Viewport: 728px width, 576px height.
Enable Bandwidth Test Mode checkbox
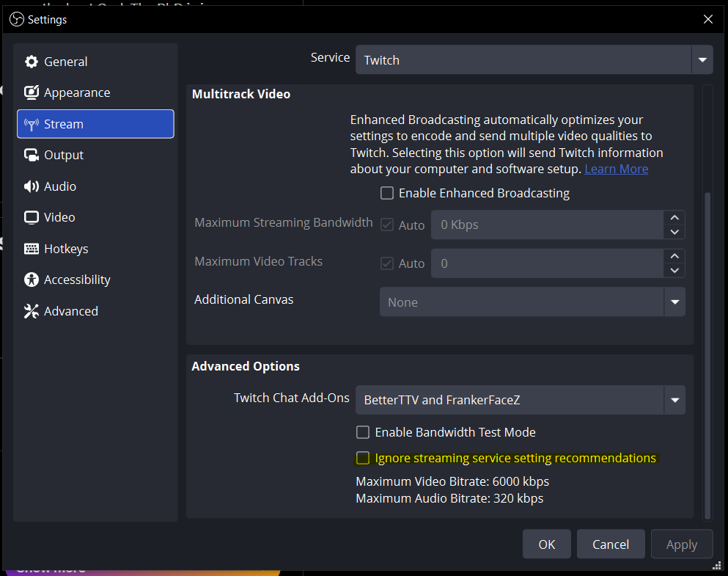click(x=363, y=432)
